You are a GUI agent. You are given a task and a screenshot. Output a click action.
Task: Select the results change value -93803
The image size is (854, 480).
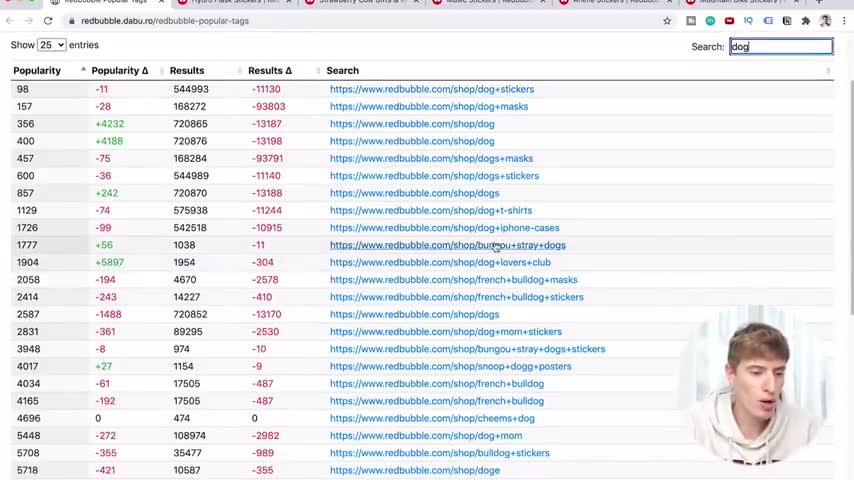(x=269, y=106)
